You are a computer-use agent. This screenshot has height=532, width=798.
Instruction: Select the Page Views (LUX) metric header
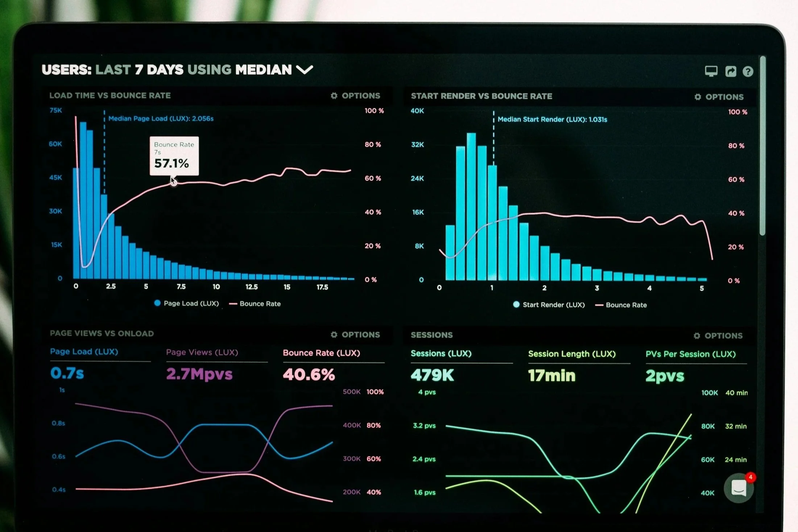coord(202,352)
